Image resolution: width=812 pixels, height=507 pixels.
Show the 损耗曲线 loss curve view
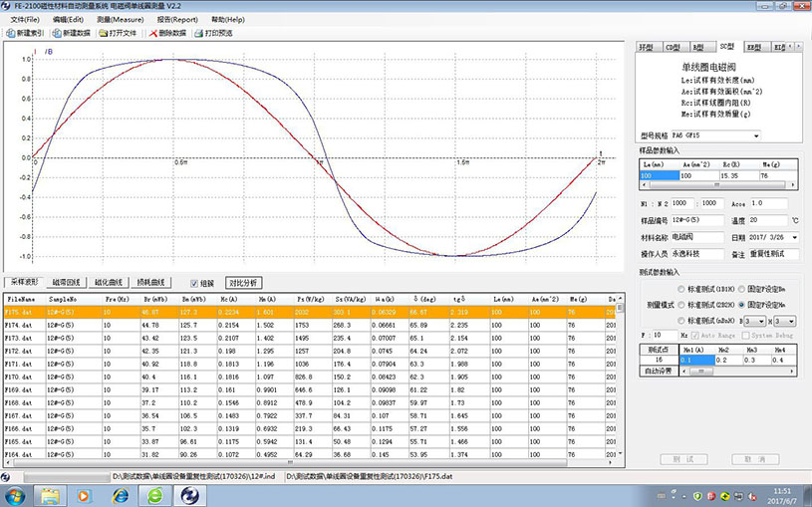[x=150, y=282]
